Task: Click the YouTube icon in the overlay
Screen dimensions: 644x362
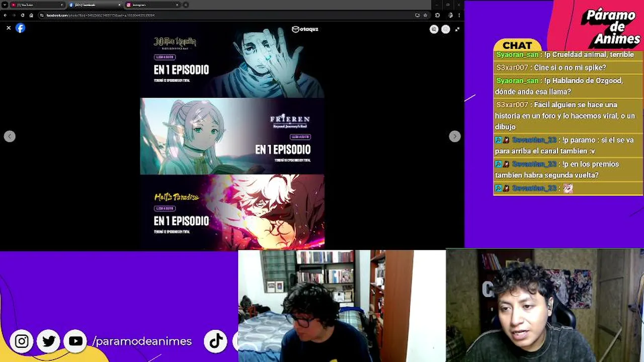Action: (75, 341)
